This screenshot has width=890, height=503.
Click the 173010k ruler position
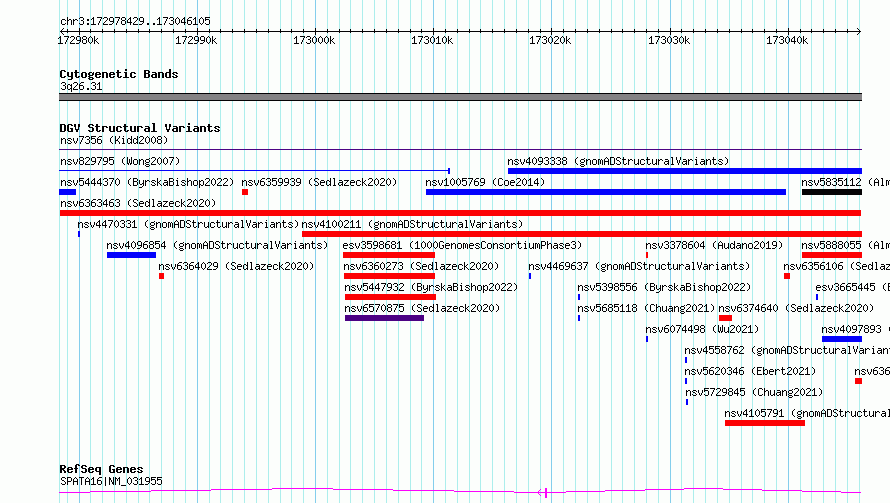point(433,40)
